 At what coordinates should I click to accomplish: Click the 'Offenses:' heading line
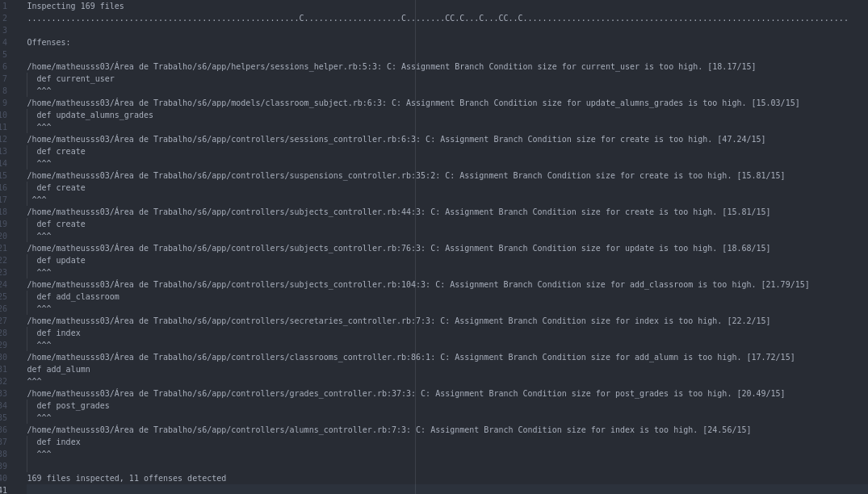(48, 43)
